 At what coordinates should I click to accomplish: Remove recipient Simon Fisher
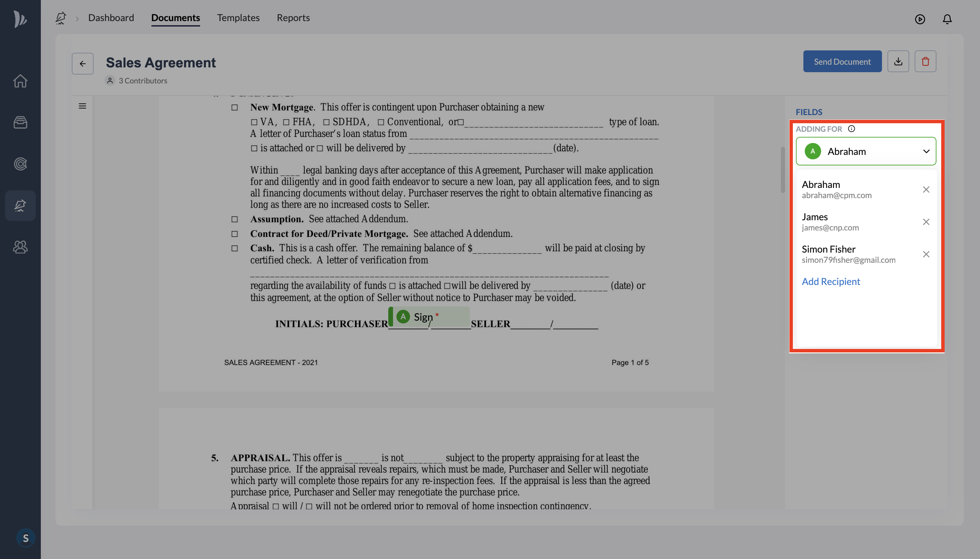926,254
